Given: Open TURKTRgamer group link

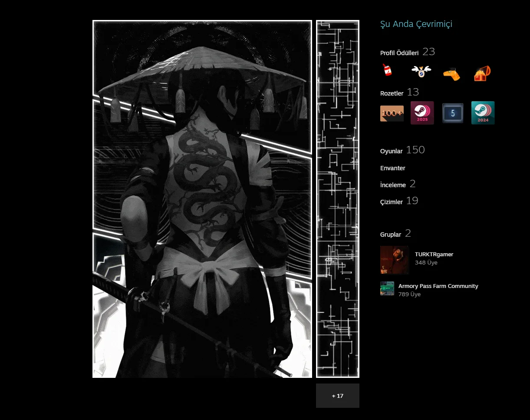Looking at the screenshot, I should point(434,255).
